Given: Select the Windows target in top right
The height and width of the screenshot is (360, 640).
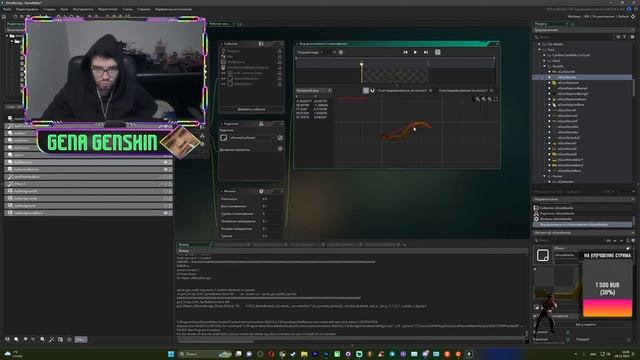Looking at the screenshot, I should pos(574,17).
